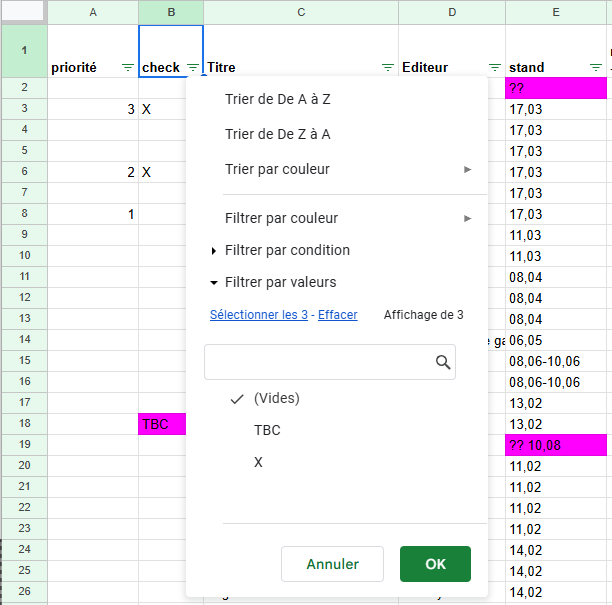Toggle the TBC filter value
The width and height of the screenshot is (612, 605).
click(267, 430)
